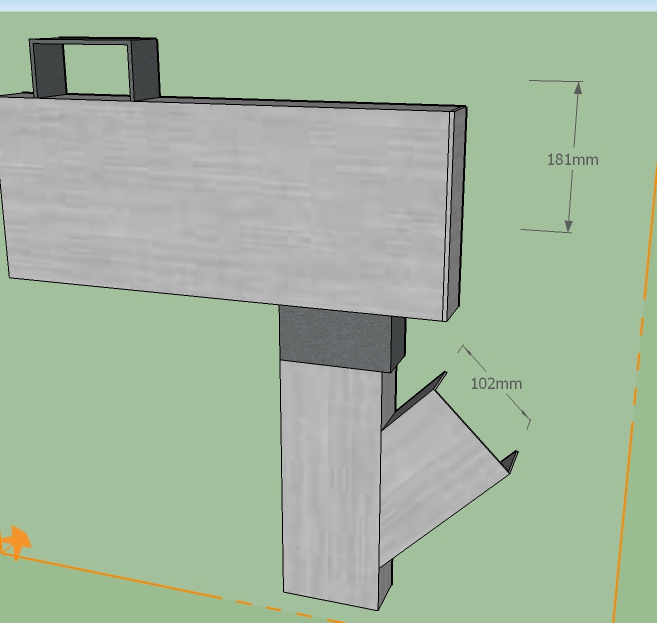Select the upper arrowhead of 181mm dimension

pos(578,89)
